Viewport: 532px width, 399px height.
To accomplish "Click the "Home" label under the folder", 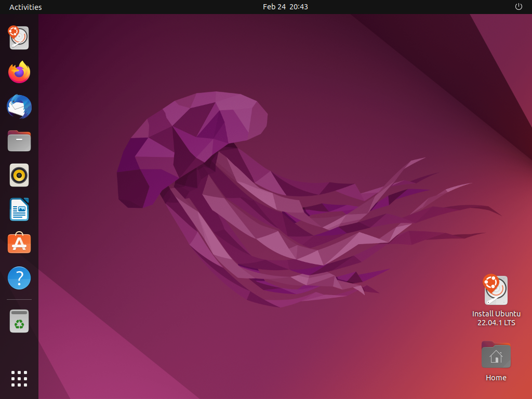I will pos(496,378).
